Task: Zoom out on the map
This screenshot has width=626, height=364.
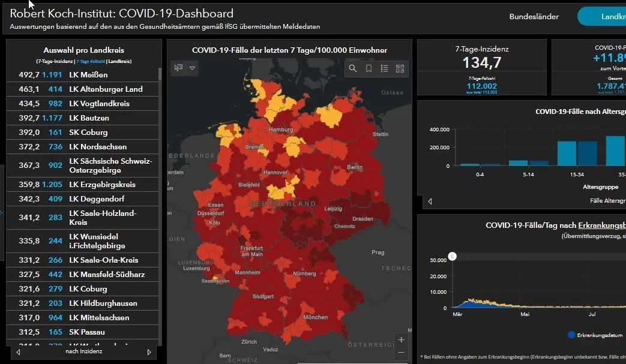Action: click(x=402, y=353)
